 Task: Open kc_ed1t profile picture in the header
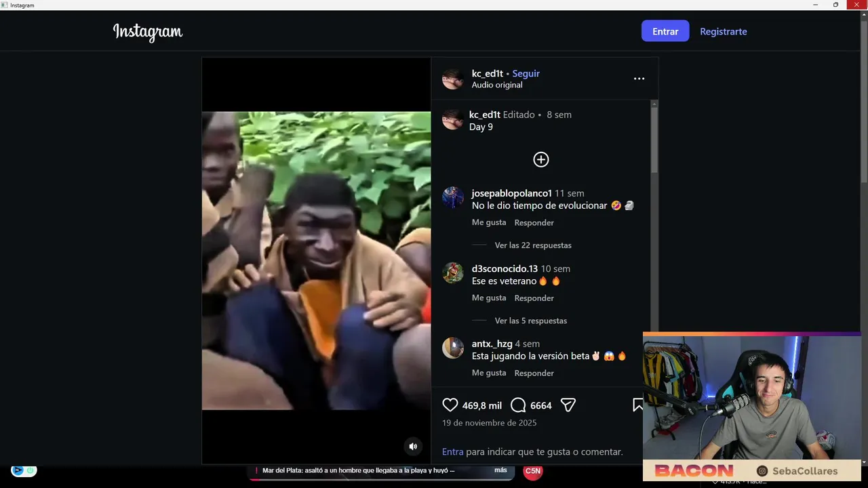[453, 79]
